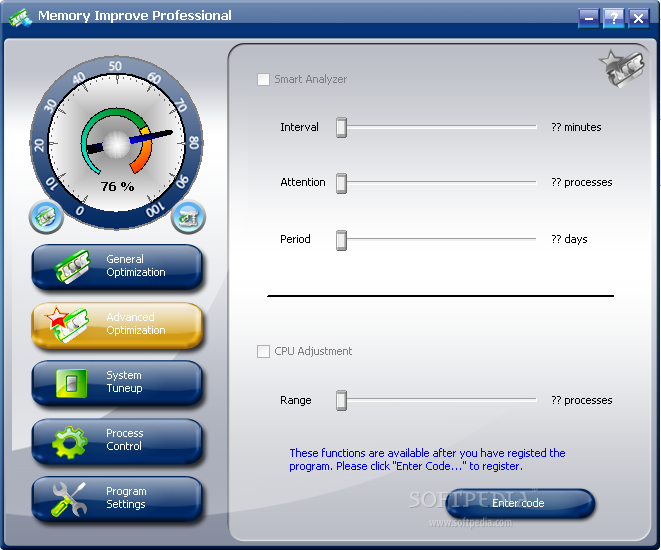Click the Memory Improve Professional title text
Image resolution: width=661 pixels, height=550 pixels.
tap(135, 16)
